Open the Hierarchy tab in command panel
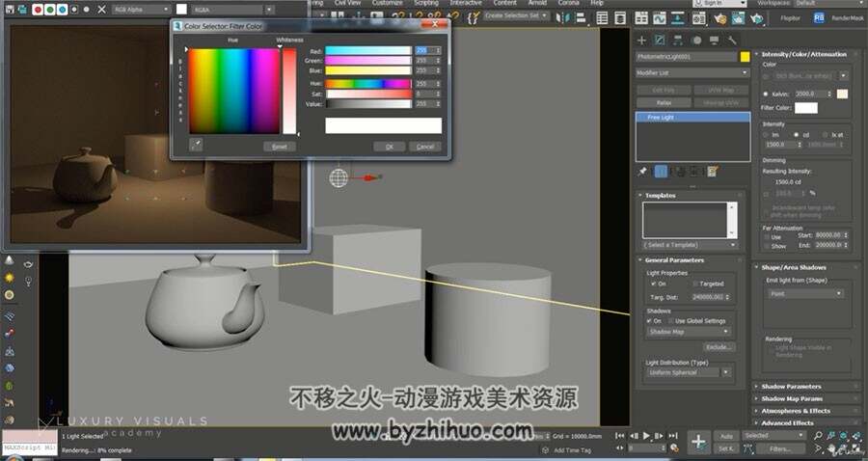This screenshot has width=868, height=461. [678, 40]
